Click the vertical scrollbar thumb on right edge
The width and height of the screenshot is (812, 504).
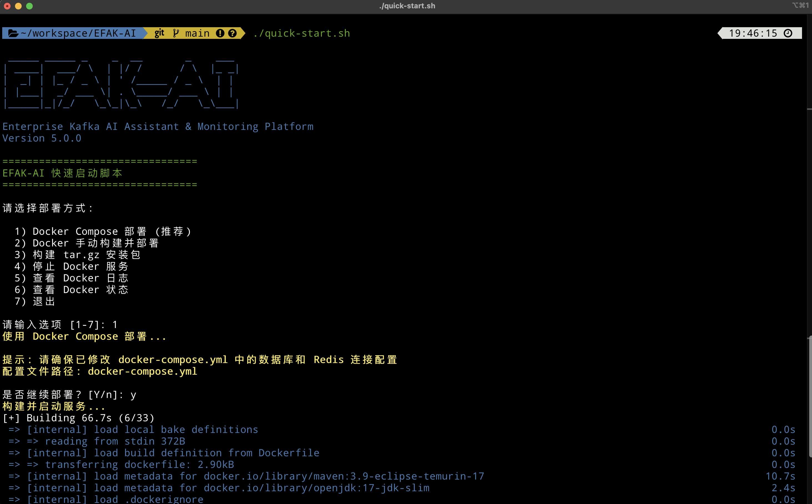[810, 397]
